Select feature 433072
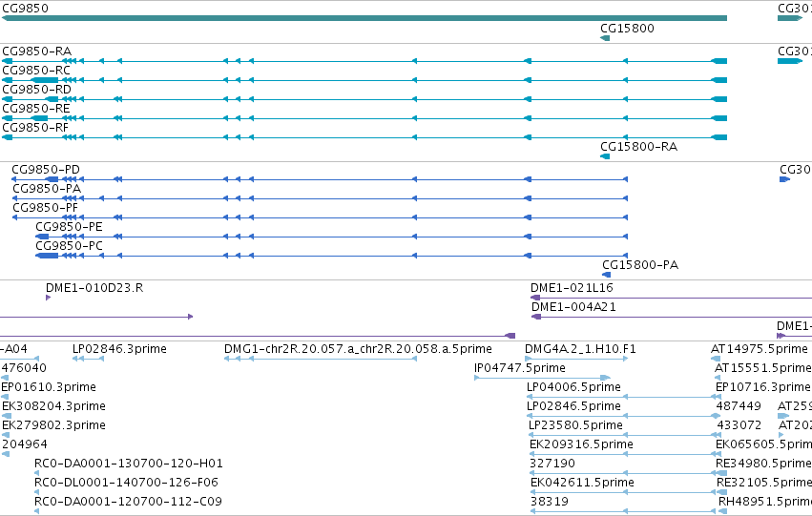This screenshot has height=516, width=812. (x=739, y=426)
